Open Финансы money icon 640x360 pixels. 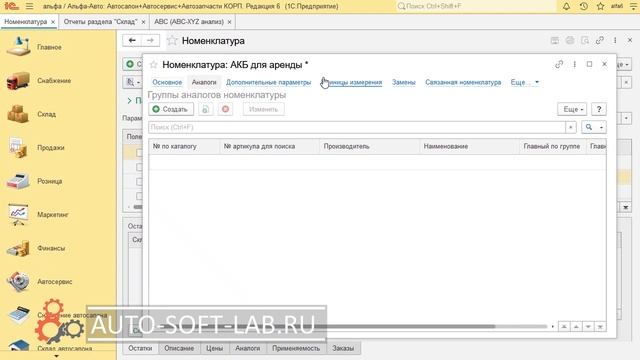pos(18,248)
